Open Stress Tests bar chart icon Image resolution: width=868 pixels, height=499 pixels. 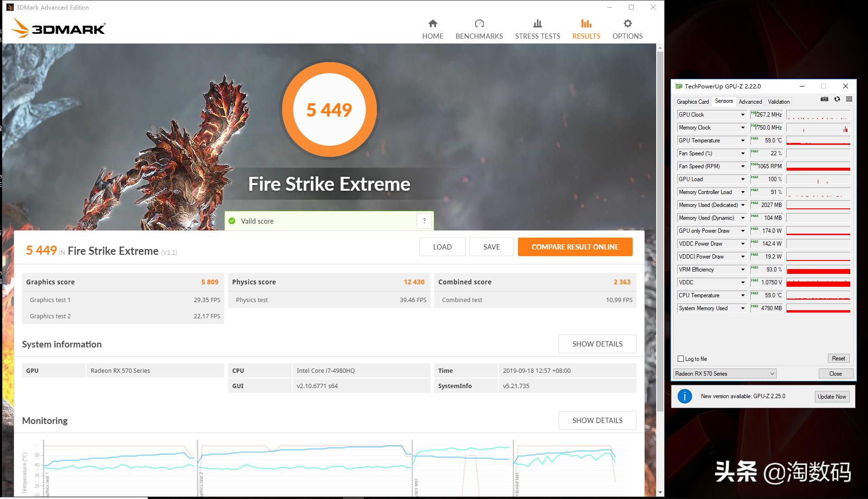[x=538, y=23]
